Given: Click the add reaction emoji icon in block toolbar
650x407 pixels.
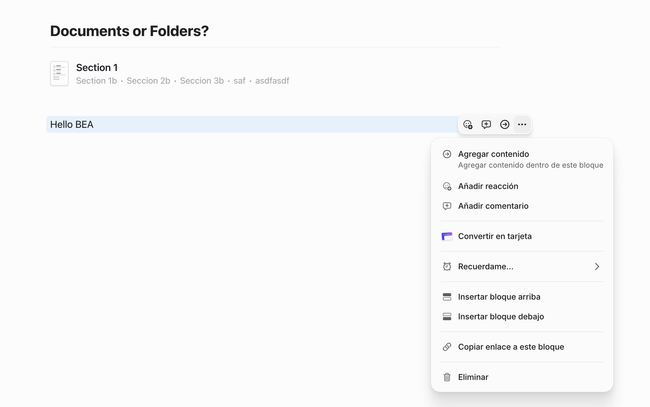Looking at the screenshot, I should point(468,125).
